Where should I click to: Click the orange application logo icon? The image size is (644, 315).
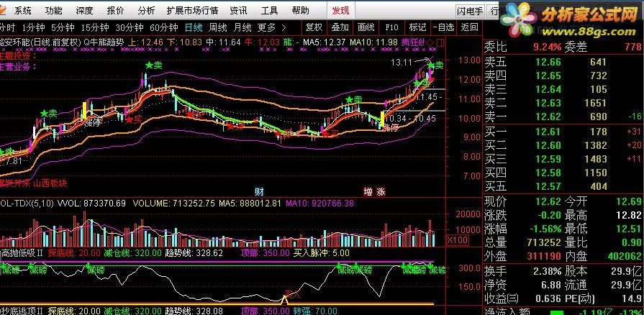pos(4,10)
